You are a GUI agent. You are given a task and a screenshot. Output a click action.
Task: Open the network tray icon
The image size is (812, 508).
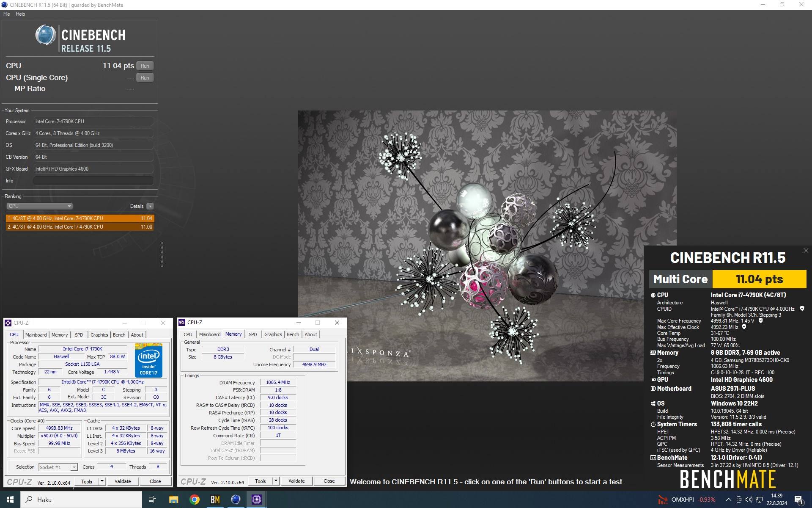[759, 500]
